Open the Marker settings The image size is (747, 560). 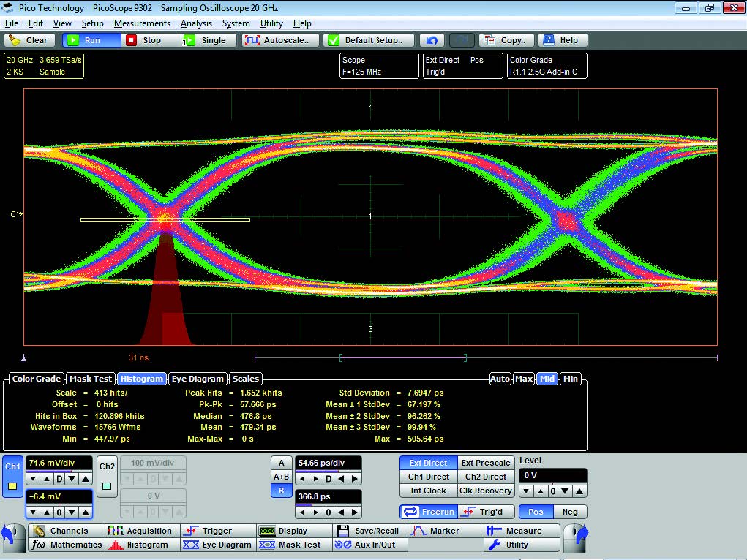pyautogui.click(x=444, y=531)
